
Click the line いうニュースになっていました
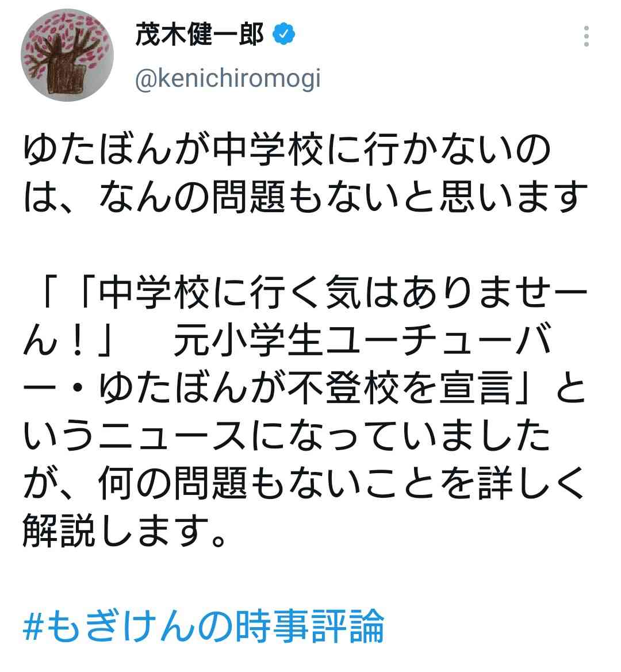[286, 436]
